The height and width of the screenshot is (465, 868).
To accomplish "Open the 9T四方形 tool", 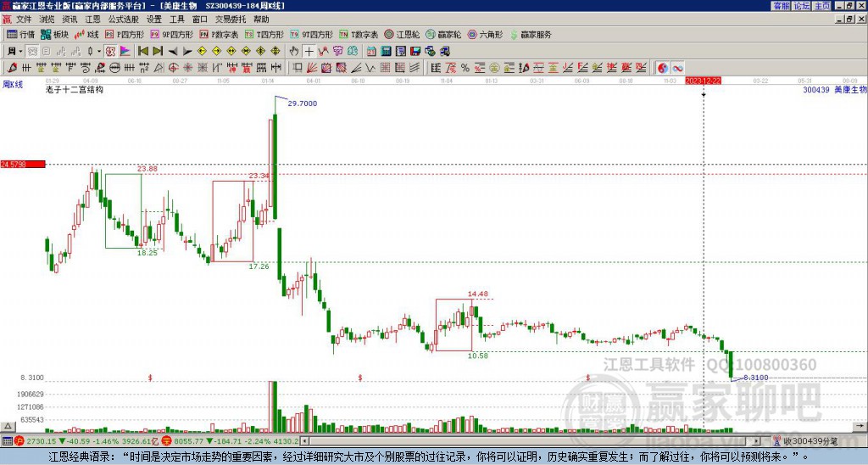I will 312,34.
